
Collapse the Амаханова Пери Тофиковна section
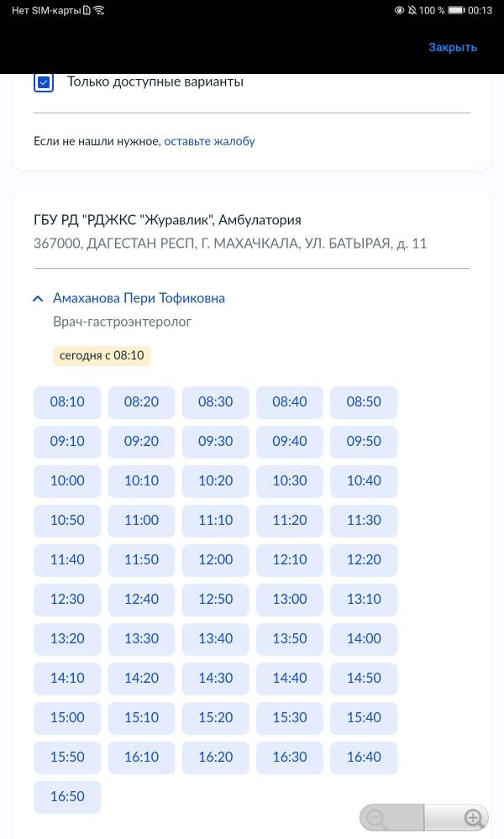pos(38,298)
